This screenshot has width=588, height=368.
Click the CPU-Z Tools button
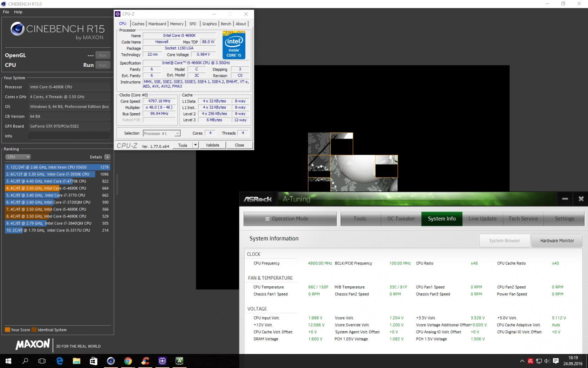[183, 145]
